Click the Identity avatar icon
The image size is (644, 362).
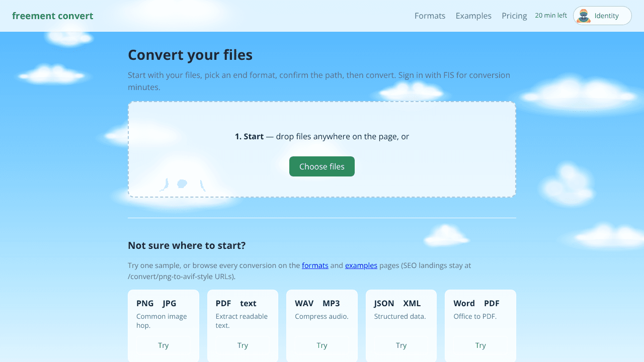point(584,16)
